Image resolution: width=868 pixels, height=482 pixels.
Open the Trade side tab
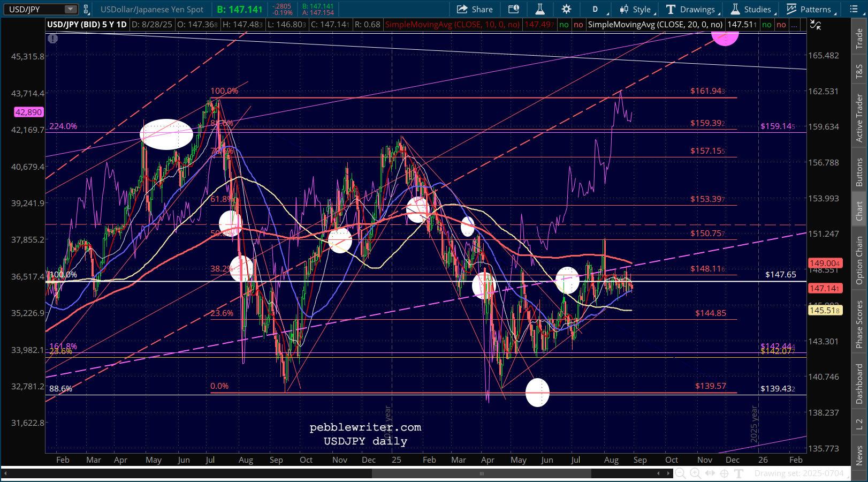click(x=859, y=38)
